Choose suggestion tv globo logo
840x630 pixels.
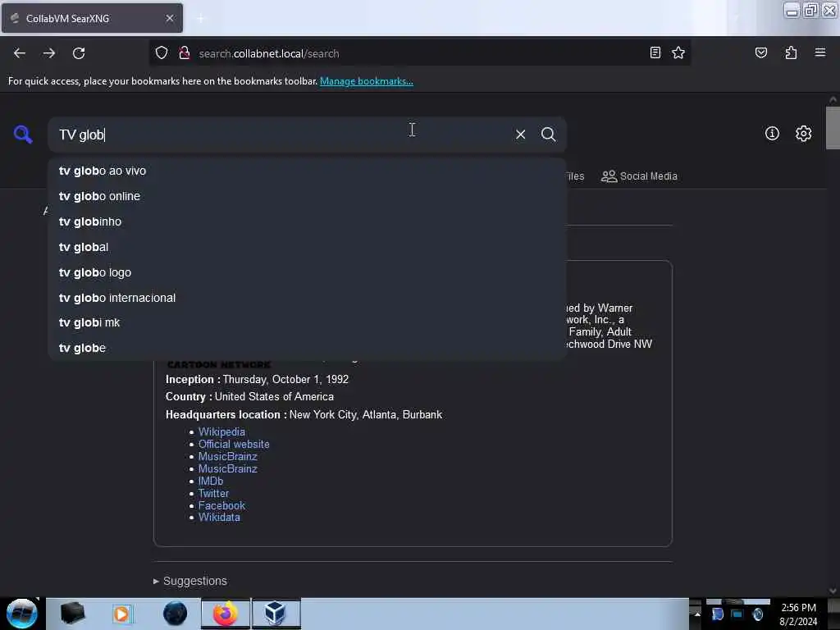pyautogui.click(x=307, y=272)
